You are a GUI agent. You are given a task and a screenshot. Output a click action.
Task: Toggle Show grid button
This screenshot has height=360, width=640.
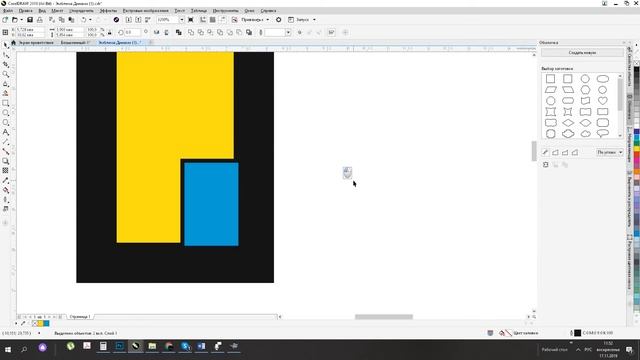(213, 20)
